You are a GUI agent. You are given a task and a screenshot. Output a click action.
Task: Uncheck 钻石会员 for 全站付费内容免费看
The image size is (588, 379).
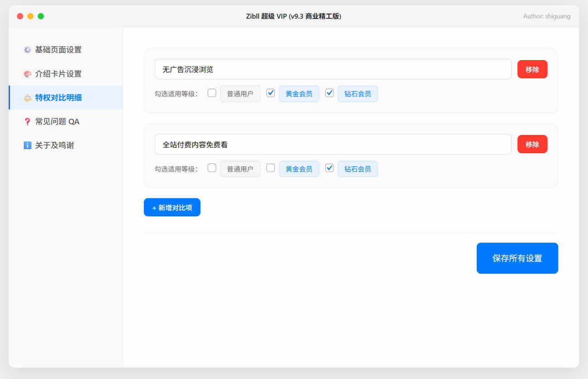(329, 168)
